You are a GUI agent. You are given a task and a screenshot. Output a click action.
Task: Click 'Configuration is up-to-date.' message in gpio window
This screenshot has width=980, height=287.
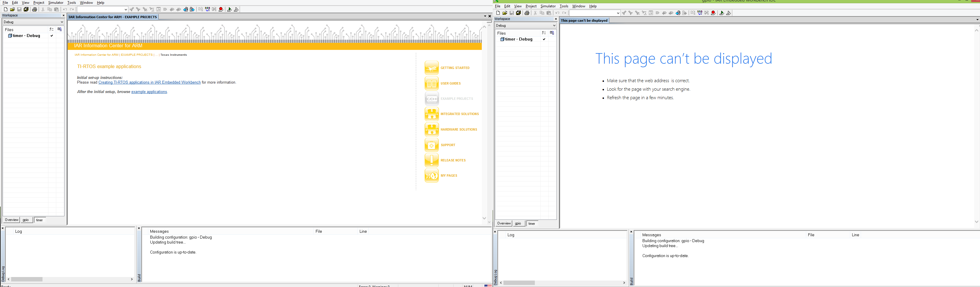tap(665, 256)
